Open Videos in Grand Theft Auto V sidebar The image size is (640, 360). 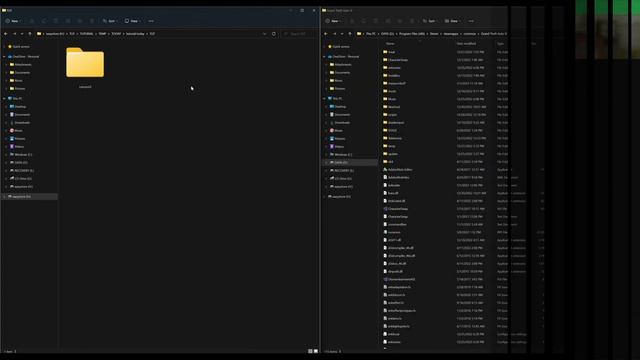click(x=337, y=147)
